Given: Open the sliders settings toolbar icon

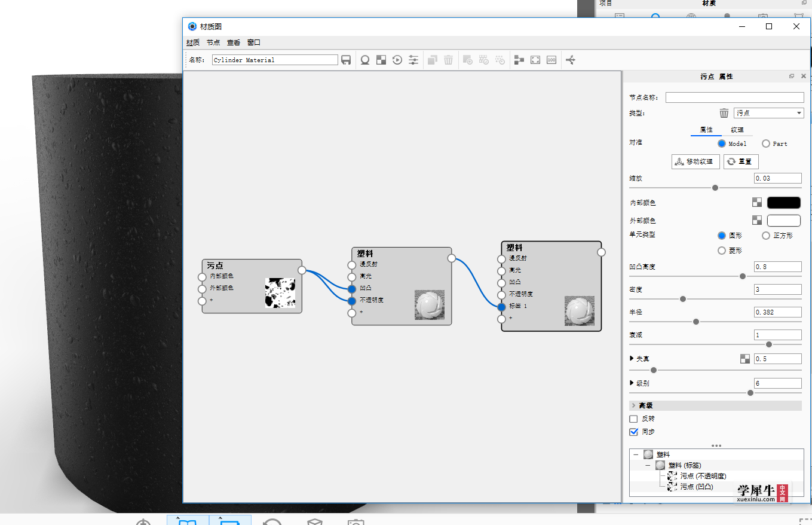Looking at the screenshot, I should point(413,60).
